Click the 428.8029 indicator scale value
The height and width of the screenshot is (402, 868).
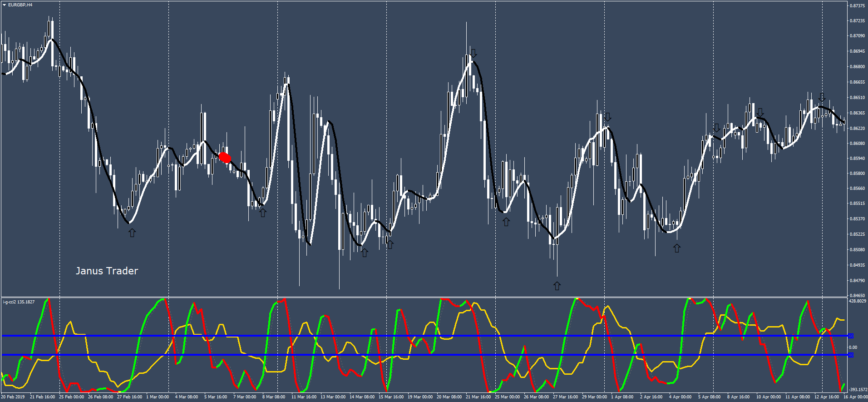858,301
